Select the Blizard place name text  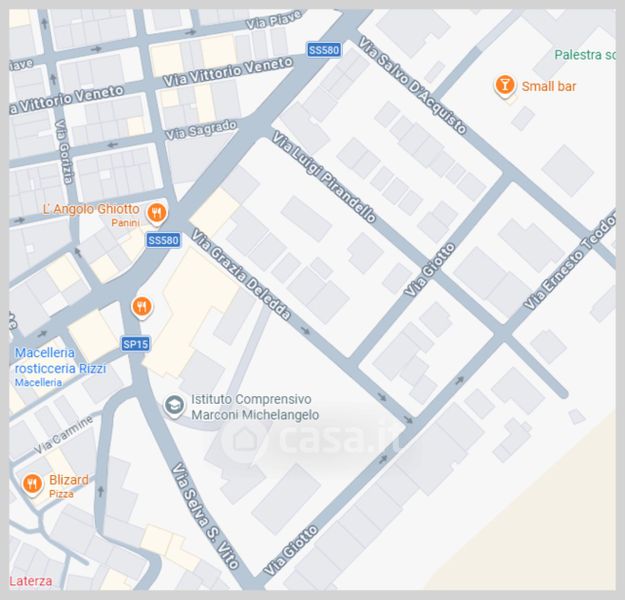pyautogui.click(x=68, y=480)
